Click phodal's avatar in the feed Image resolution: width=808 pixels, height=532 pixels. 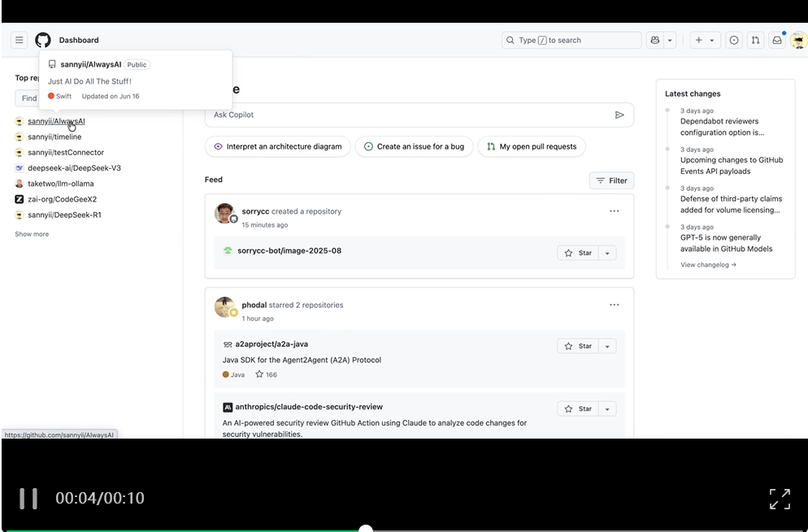[x=224, y=307]
